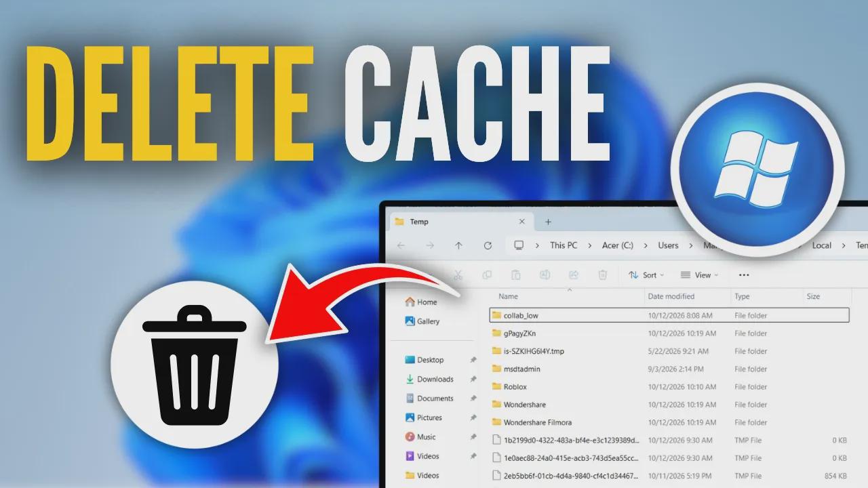
Task: Open Pictures in the sidebar
Action: (424, 418)
